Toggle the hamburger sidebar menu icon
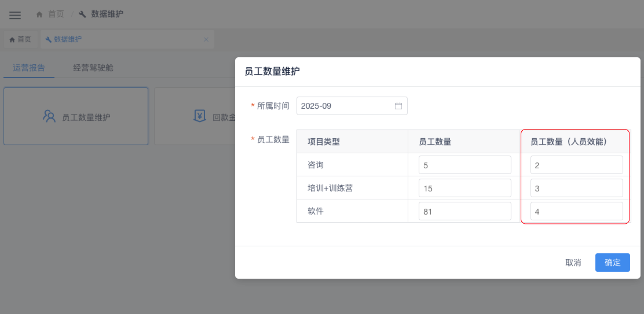The width and height of the screenshot is (644, 314). 15,14
